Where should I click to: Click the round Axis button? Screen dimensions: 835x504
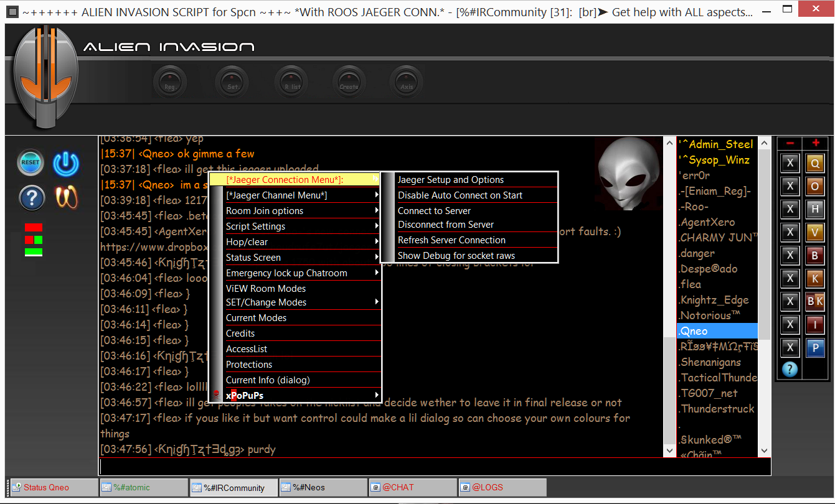[x=407, y=82]
